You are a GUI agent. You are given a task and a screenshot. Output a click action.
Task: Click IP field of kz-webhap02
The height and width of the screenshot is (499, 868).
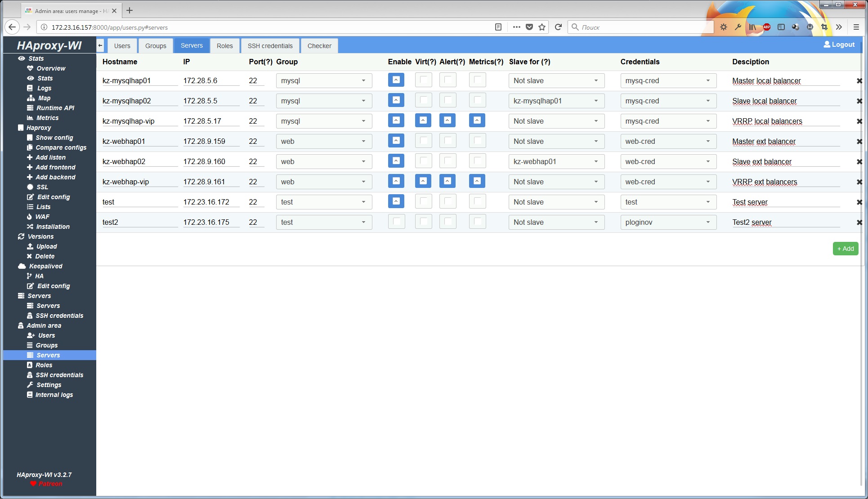[210, 162]
